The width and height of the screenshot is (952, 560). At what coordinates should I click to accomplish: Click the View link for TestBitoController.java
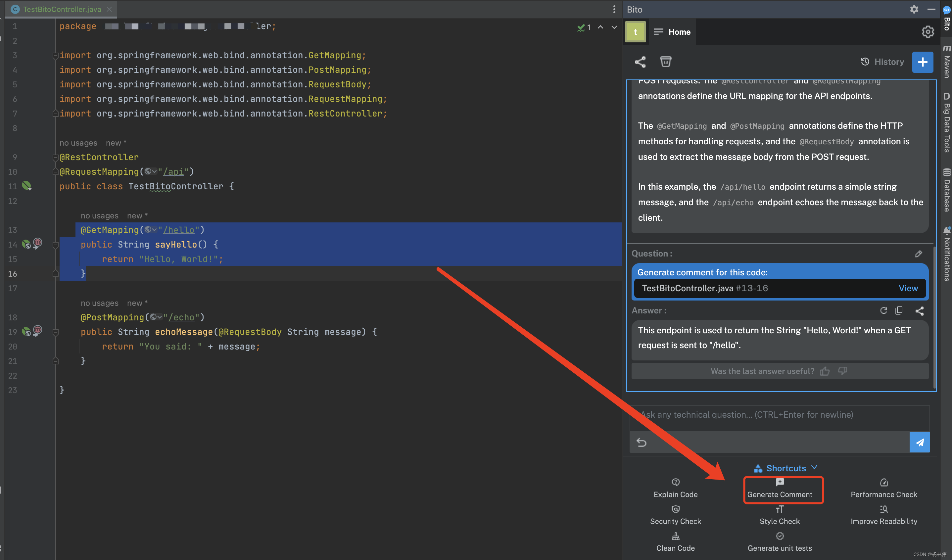[908, 288]
